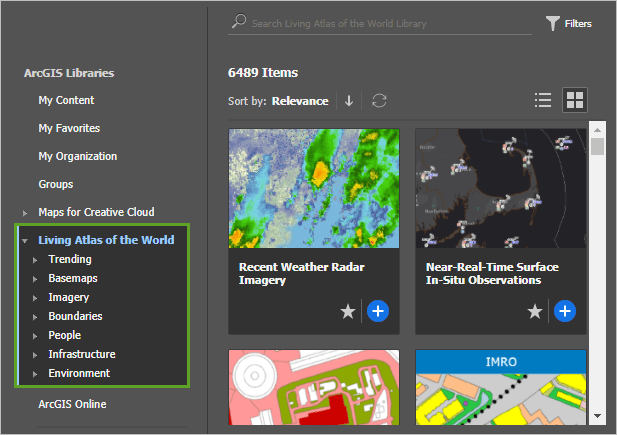Select the Environment item

[x=79, y=373]
